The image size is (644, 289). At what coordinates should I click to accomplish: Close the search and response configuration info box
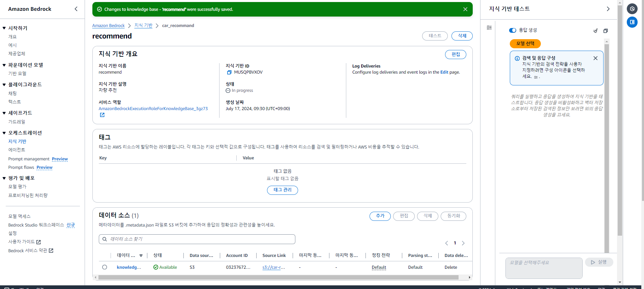tap(595, 58)
